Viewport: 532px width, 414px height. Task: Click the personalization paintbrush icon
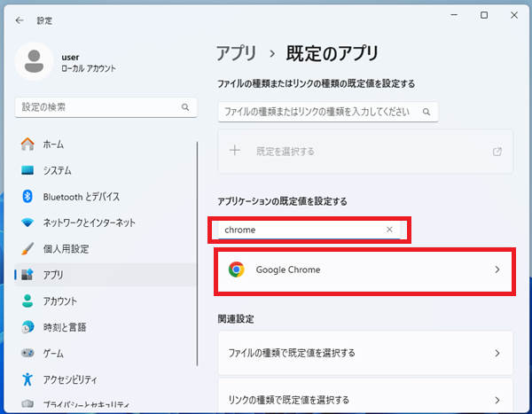pyautogui.click(x=27, y=249)
